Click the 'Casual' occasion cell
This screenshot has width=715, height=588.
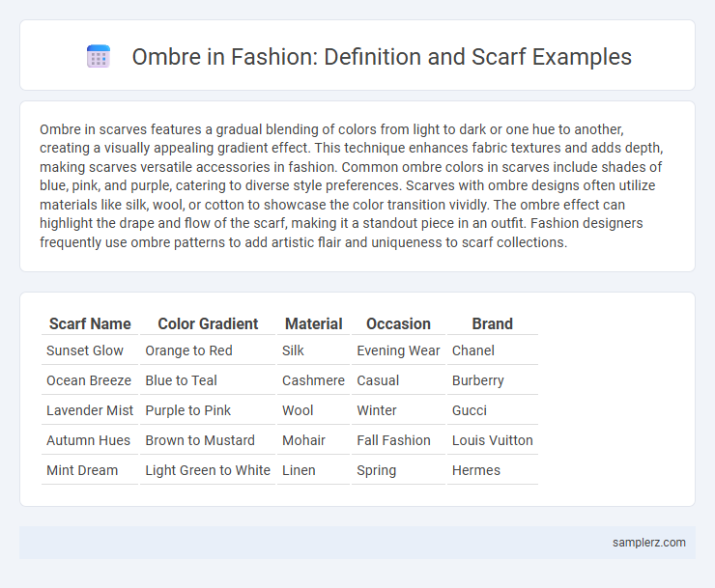[398, 380]
